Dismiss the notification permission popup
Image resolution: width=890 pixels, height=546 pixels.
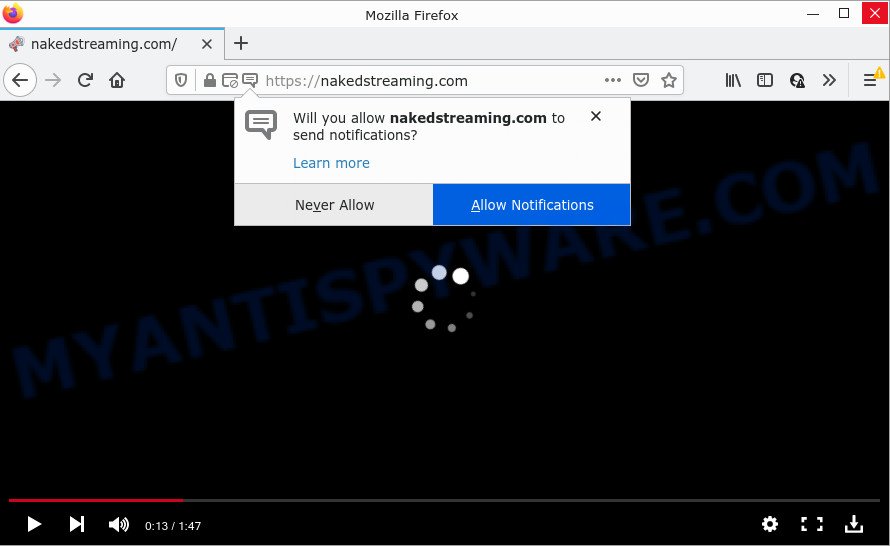coord(595,116)
